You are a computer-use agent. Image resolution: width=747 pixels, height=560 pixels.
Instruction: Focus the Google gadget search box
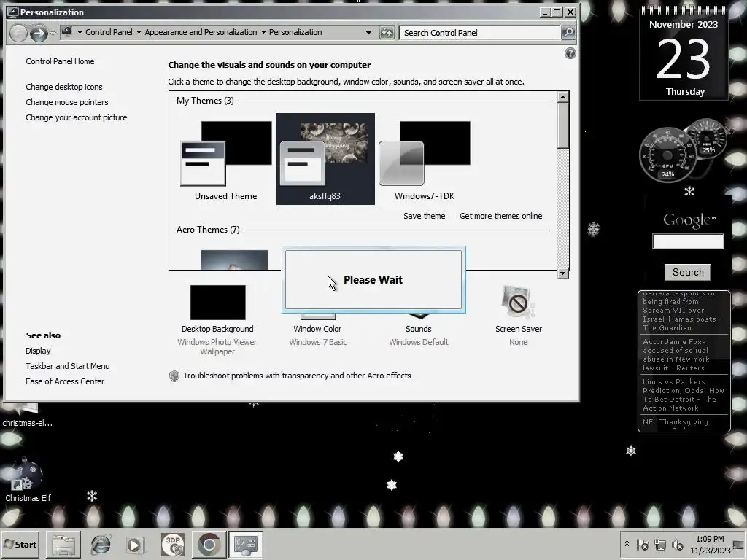pyautogui.click(x=688, y=241)
